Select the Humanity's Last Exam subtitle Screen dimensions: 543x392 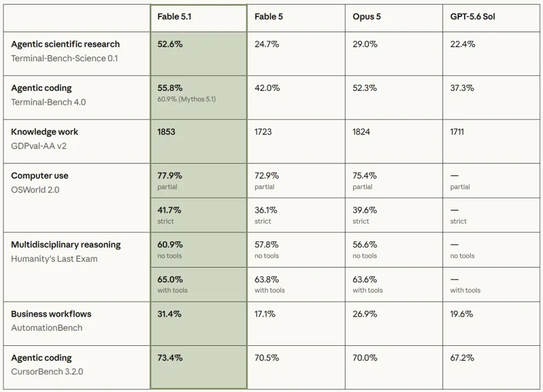54,259
